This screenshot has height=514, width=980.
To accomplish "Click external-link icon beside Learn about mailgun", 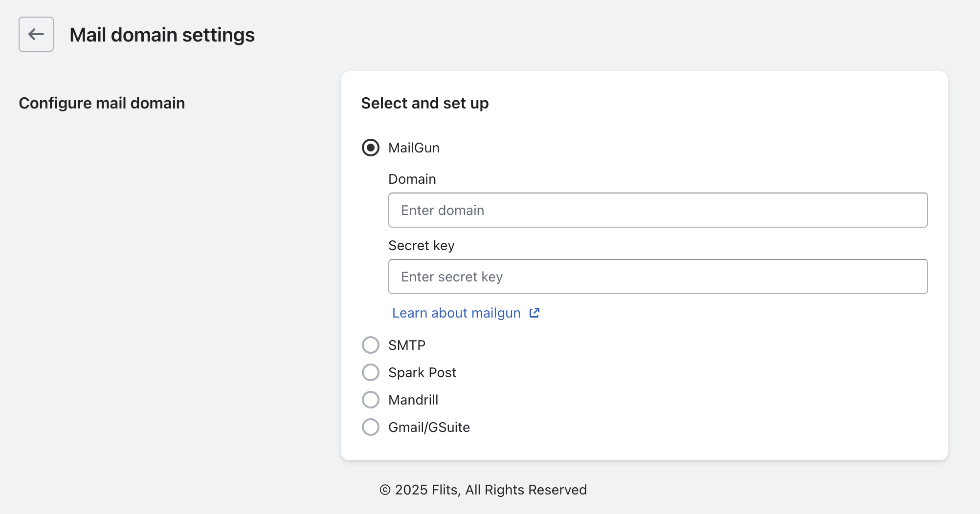I will tap(535, 313).
